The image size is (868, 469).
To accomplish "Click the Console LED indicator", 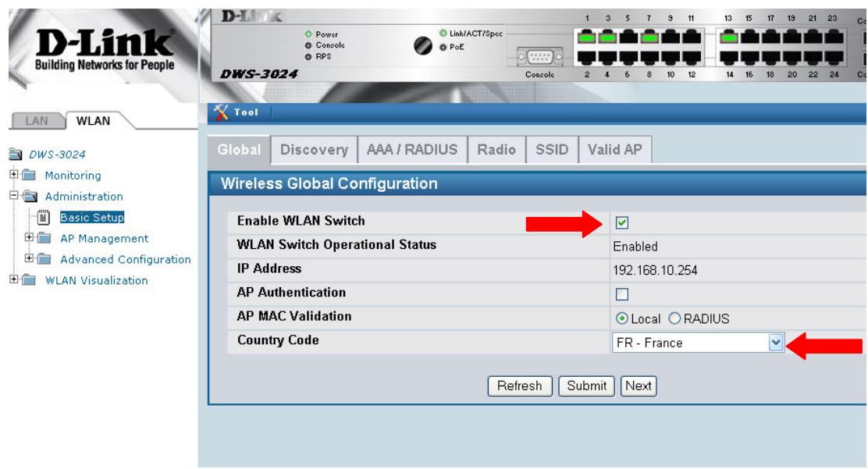I will coord(308,45).
